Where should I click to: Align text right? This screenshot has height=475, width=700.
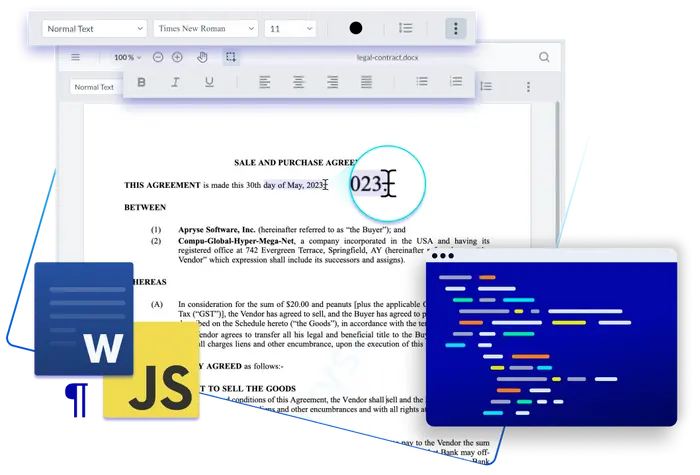[x=333, y=82]
